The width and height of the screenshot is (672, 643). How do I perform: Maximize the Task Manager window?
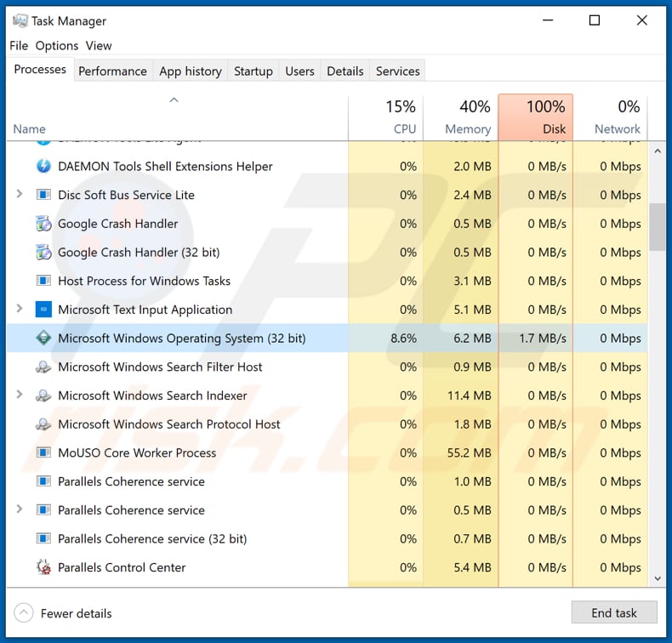click(x=595, y=20)
